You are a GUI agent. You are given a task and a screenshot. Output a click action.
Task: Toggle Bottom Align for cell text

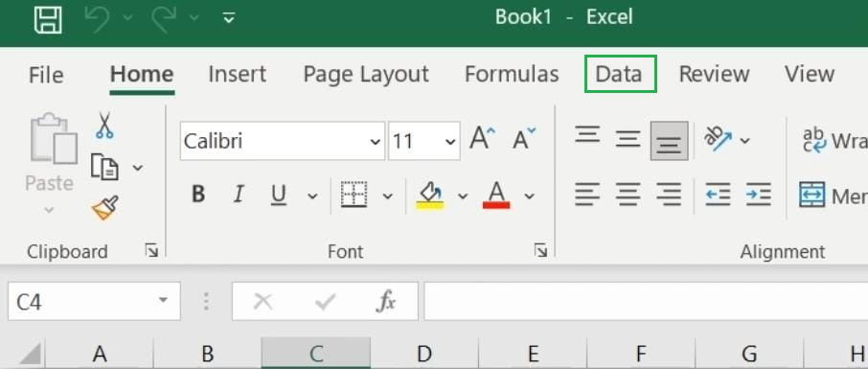[x=670, y=141]
